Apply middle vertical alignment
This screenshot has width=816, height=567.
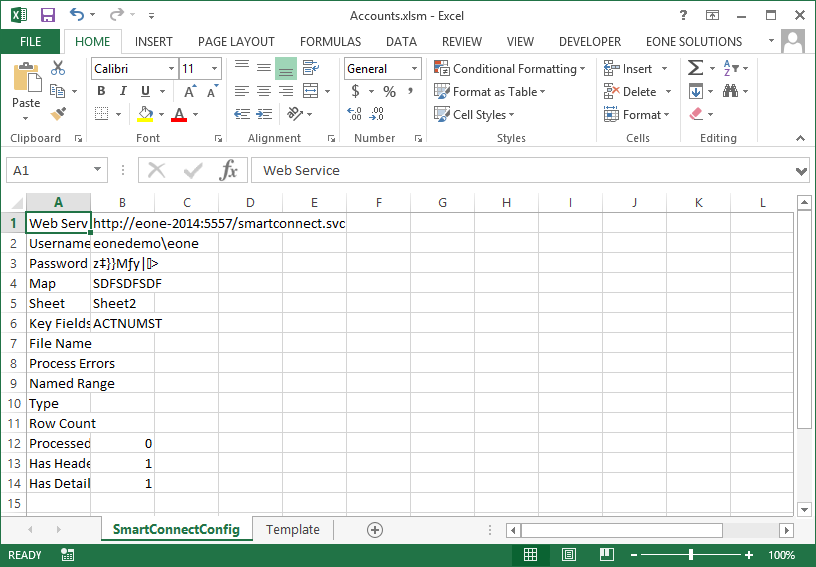(x=264, y=68)
